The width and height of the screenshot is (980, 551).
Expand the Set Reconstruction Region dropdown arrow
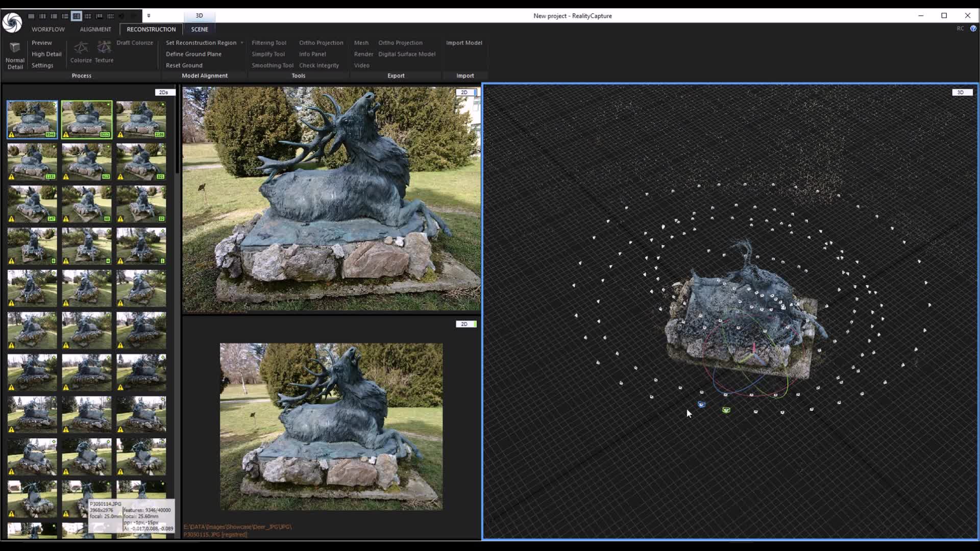tap(242, 43)
